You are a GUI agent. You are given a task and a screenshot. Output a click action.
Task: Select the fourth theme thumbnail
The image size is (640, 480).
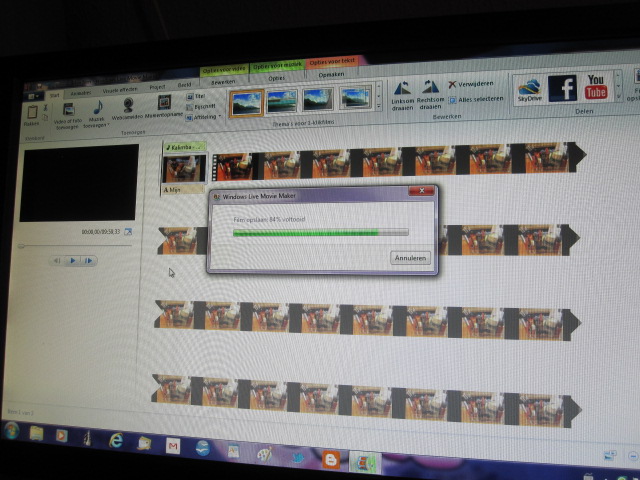(x=356, y=98)
